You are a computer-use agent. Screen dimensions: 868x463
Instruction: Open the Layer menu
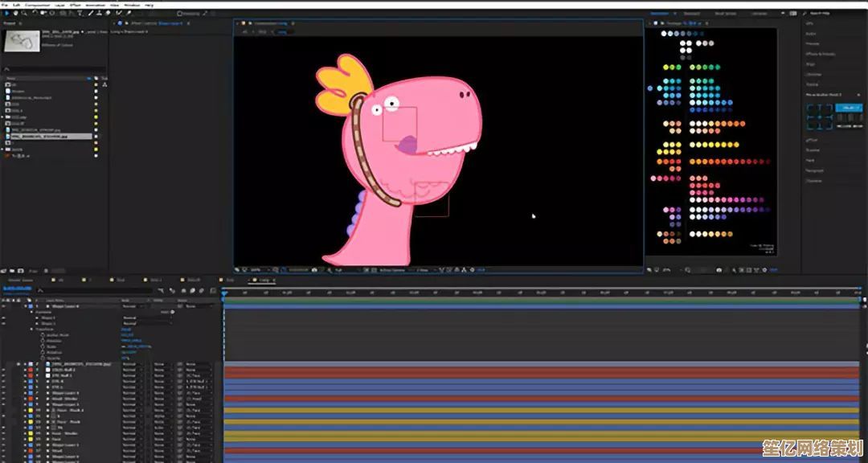pyautogui.click(x=59, y=5)
